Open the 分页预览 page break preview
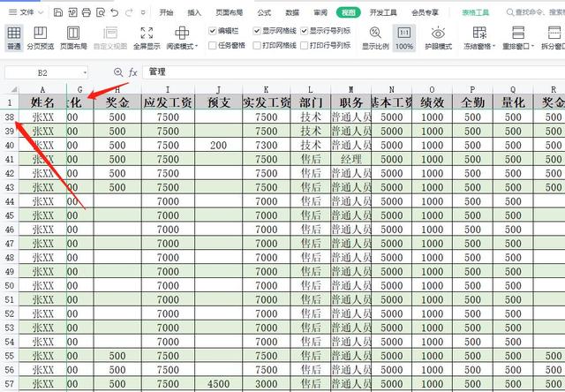 click(41, 38)
